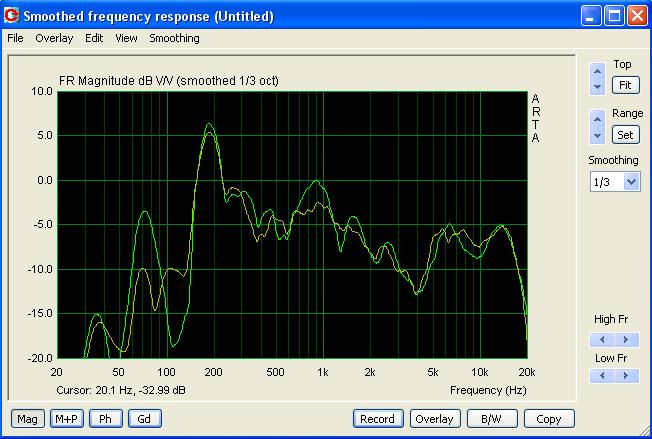Click the Overlay button at bottom
This screenshot has height=439, width=652.
pos(435,419)
